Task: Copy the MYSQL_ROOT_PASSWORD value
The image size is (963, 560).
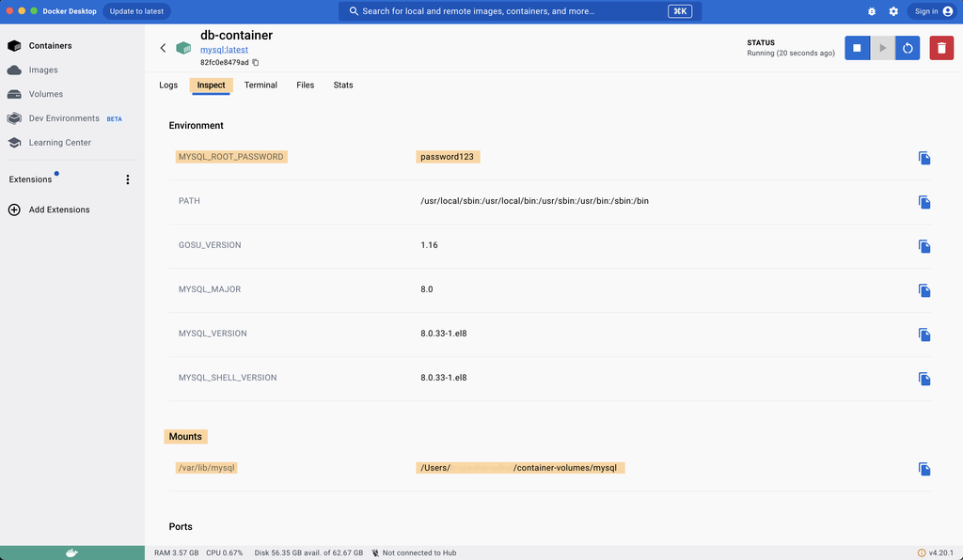Action: [x=924, y=158]
